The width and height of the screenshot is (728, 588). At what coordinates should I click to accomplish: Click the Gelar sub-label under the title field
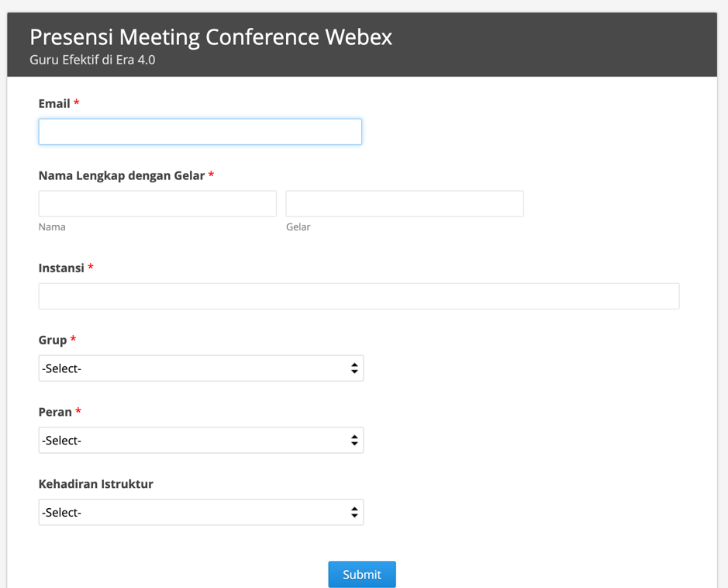coord(298,227)
